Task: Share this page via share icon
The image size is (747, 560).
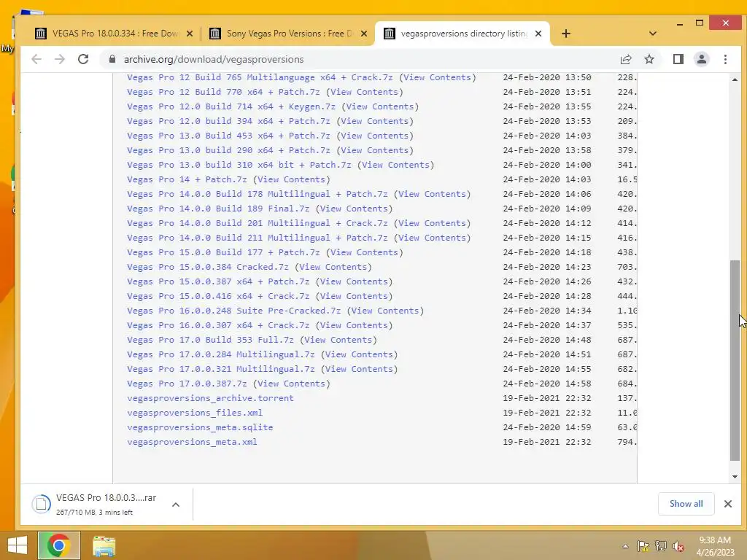Action: point(625,59)
